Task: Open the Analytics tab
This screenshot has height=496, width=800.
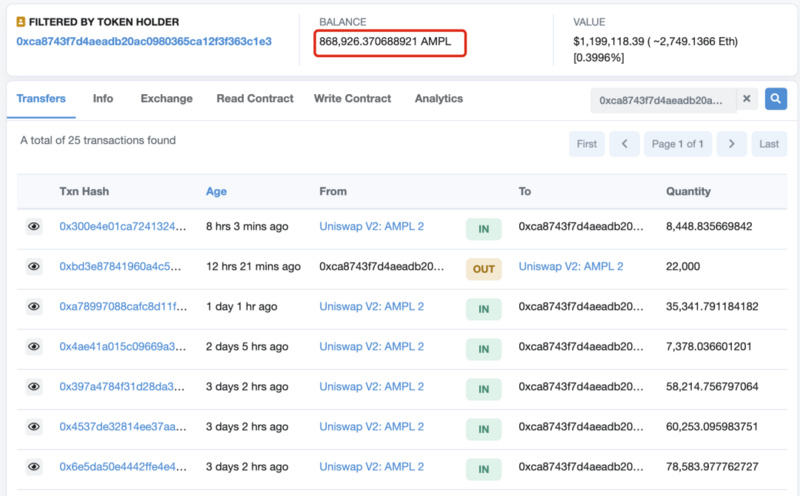Action: [439, 98]
